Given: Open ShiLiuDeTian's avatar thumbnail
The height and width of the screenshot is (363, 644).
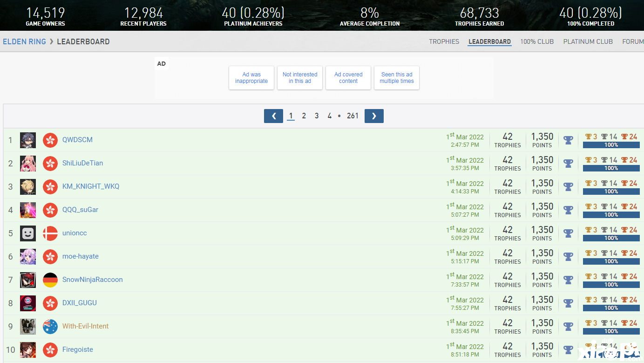Looking at the screenshot, I should coord(28,163).
